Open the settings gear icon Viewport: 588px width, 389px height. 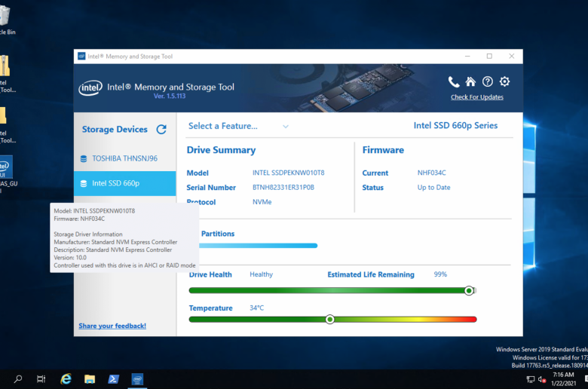point(505,81)
